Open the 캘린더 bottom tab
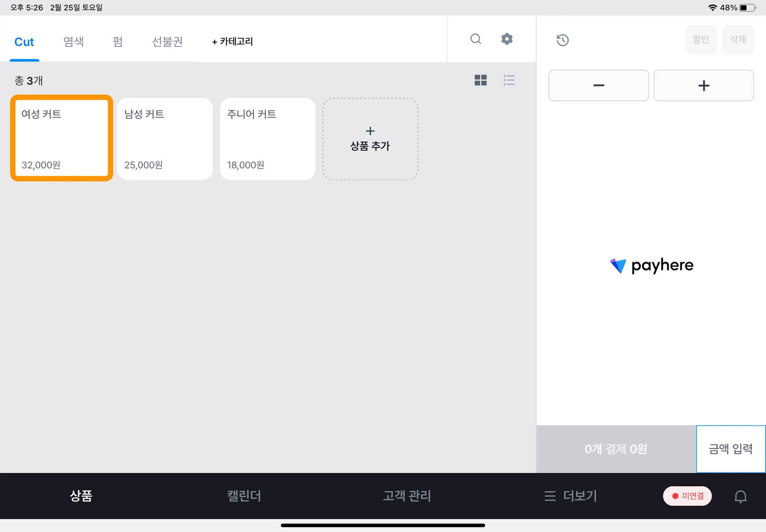This screenshot has width=766, height=532. [x=244, y=496]
